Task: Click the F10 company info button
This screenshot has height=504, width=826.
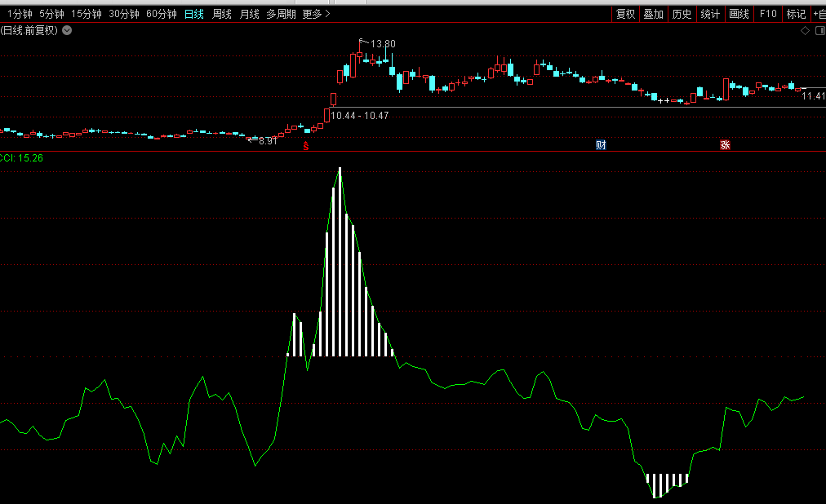Action: point(767,14)
